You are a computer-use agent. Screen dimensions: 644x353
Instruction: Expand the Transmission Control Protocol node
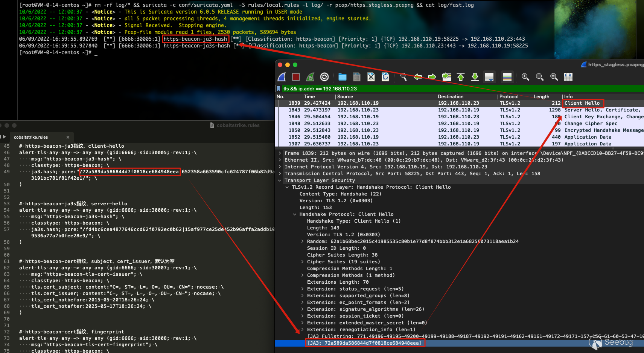(x=280, y=174)
